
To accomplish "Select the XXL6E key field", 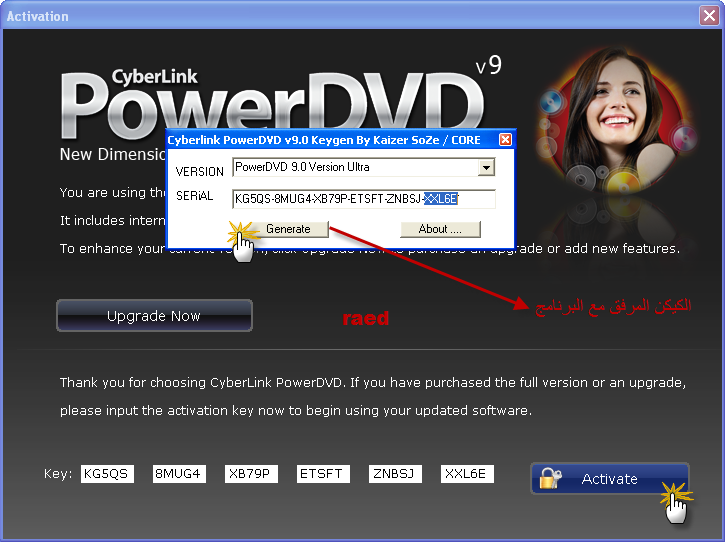I will pos(467,474).
